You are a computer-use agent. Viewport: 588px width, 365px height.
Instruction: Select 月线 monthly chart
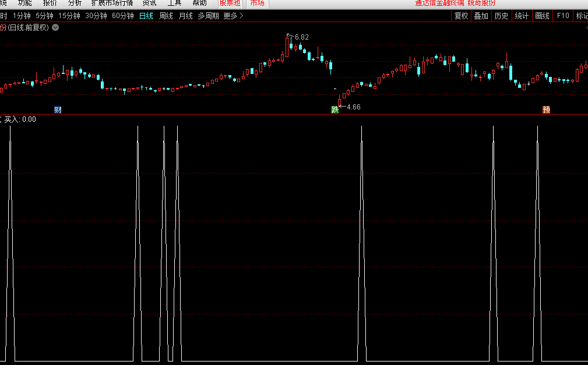point(185,16)
